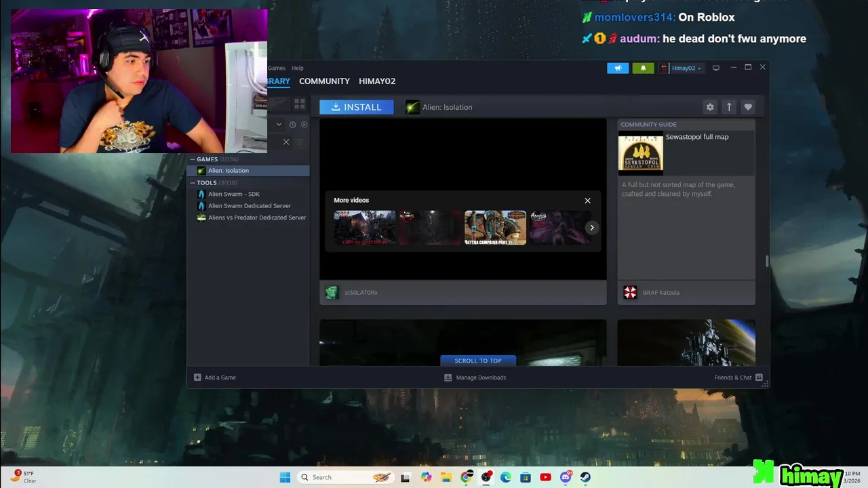
Task: Switch to OBS Studio in taskbar
Action: [486, 477]
